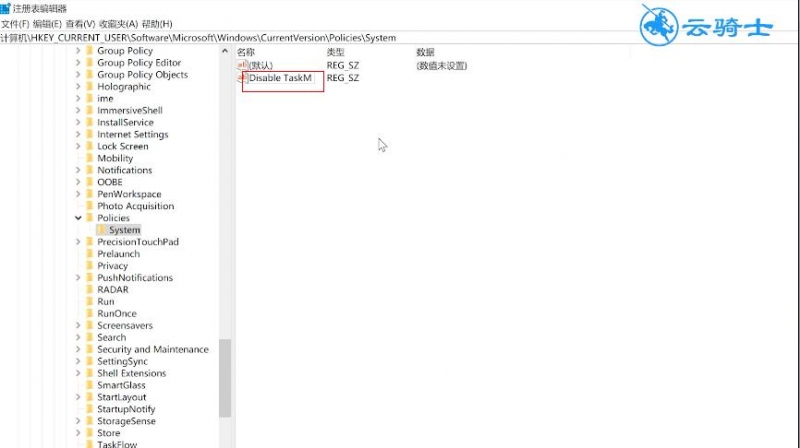Click the Search folder icon
Screen dimensions: 800x448
coord(90,337)
